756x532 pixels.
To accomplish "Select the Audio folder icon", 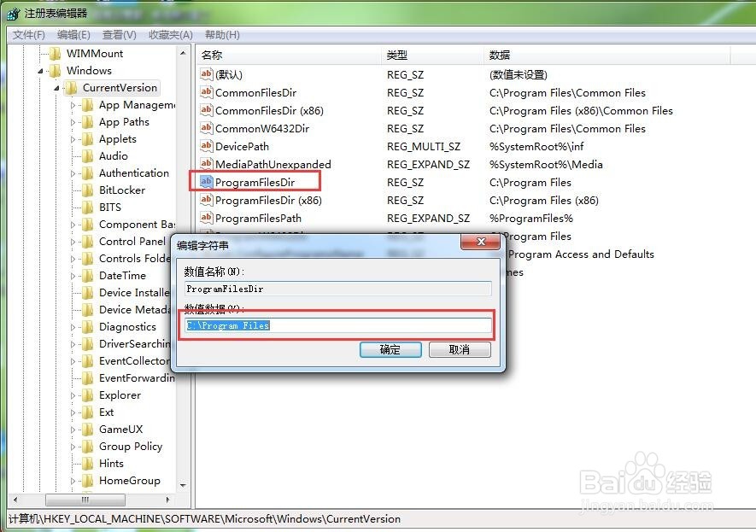I will click(x=88, y=156).
